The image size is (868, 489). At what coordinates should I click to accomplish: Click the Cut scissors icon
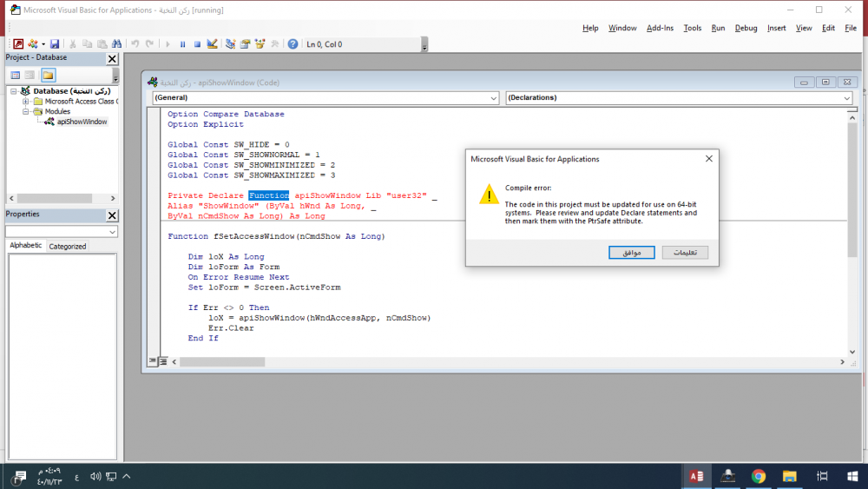point(73,43)
